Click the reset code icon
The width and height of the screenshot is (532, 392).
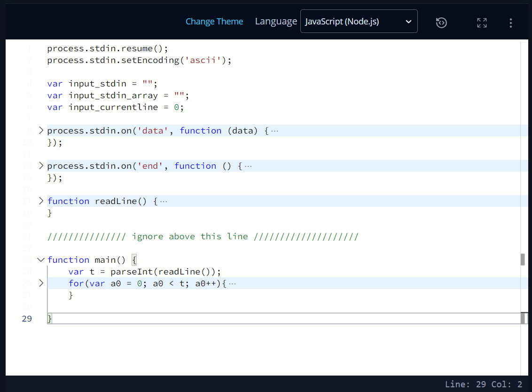pyautogui.click(x=441, y=22)
